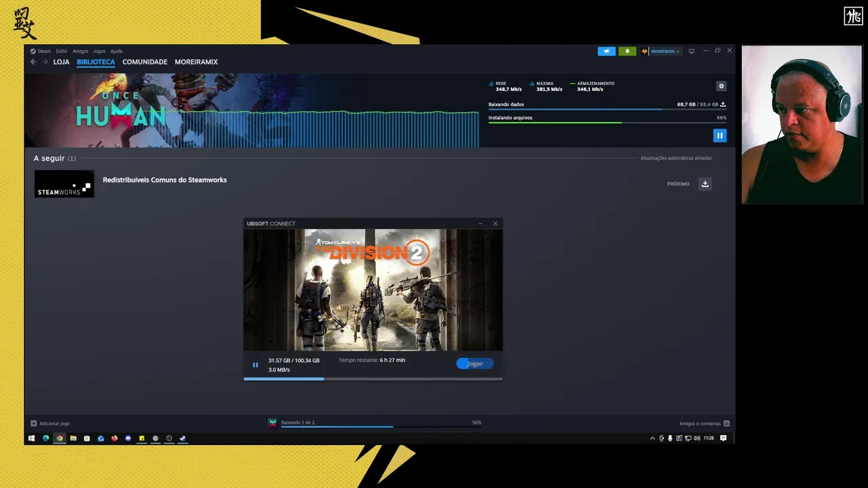Viewport: 868px width, 488px height.
Task: Pause the Once Human download
Action: click(x=719, y=136)
